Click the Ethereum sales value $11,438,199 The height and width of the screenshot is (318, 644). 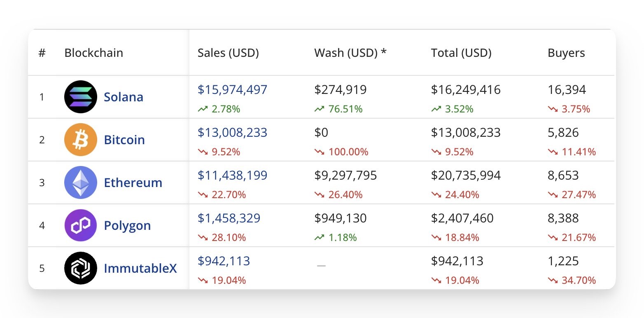click(x=232, y=175)
